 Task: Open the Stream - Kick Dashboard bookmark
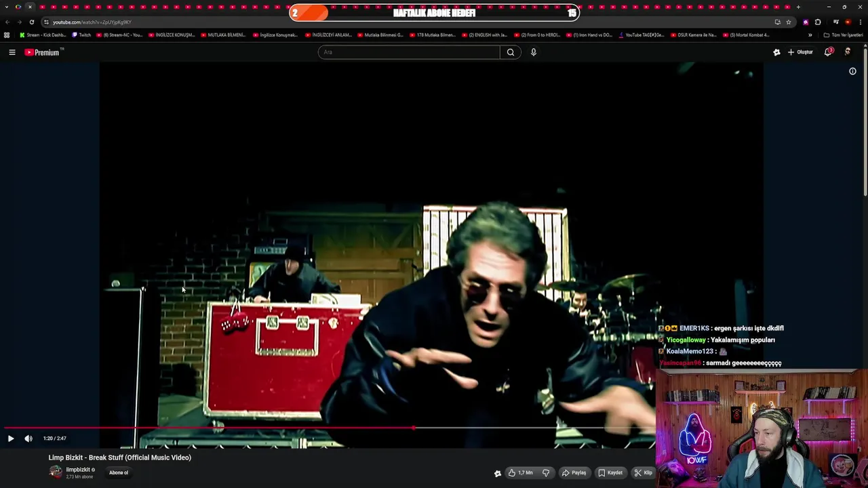tap(43, 35)
